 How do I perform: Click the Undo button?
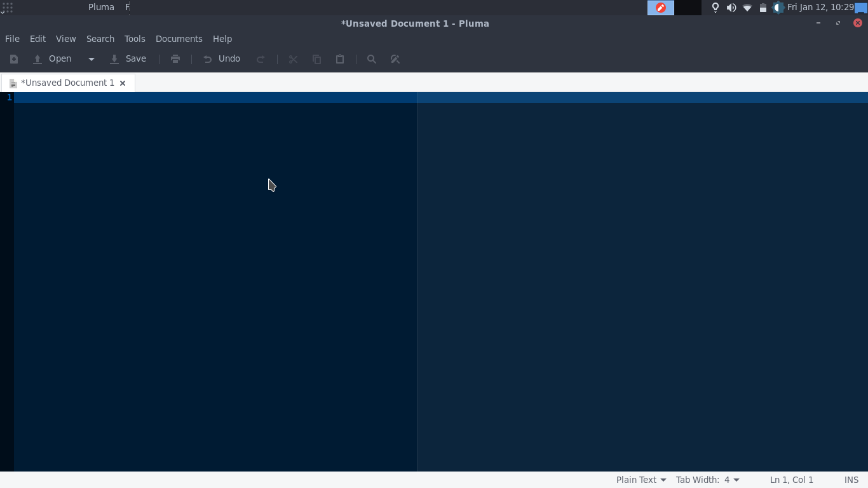221,58
